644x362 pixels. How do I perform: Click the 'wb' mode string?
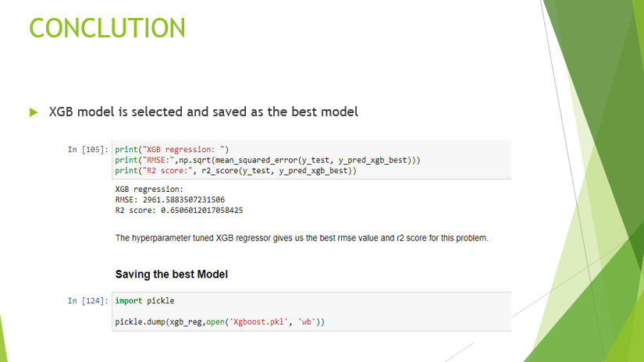[x=307, y=321]
